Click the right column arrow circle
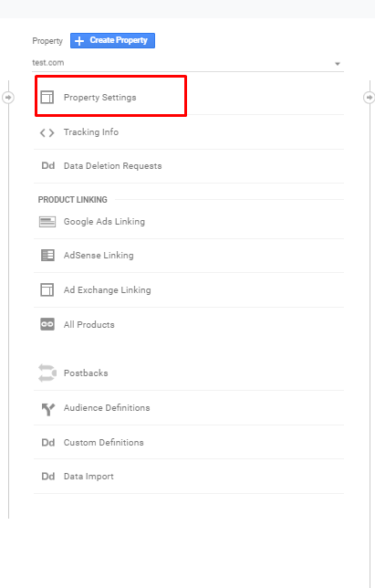Screen dimensions: 375x588 369,98
